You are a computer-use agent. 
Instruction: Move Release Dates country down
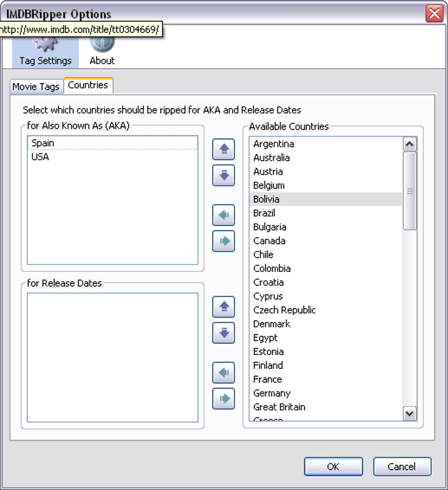[x=224, y=333]
